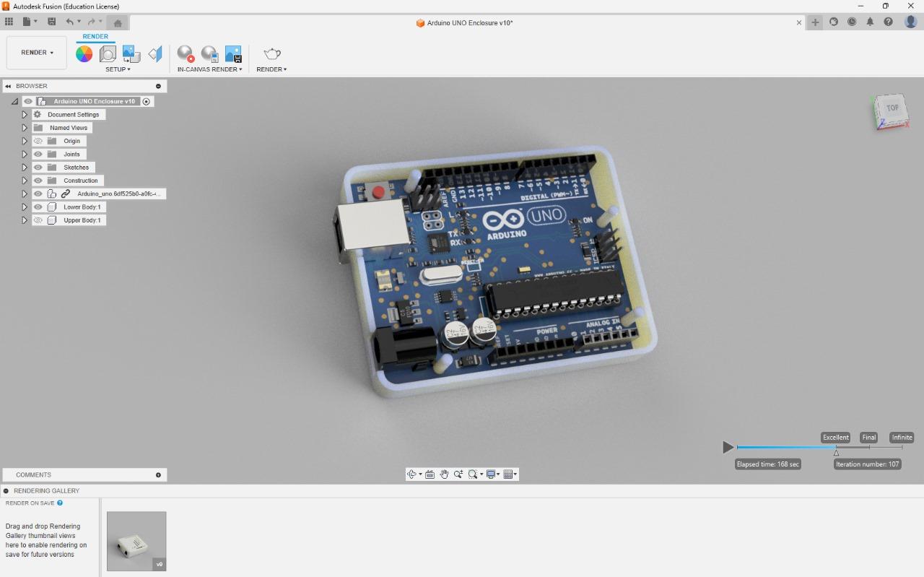
Task: Expand the Construction folder
Action: point(25,181)
